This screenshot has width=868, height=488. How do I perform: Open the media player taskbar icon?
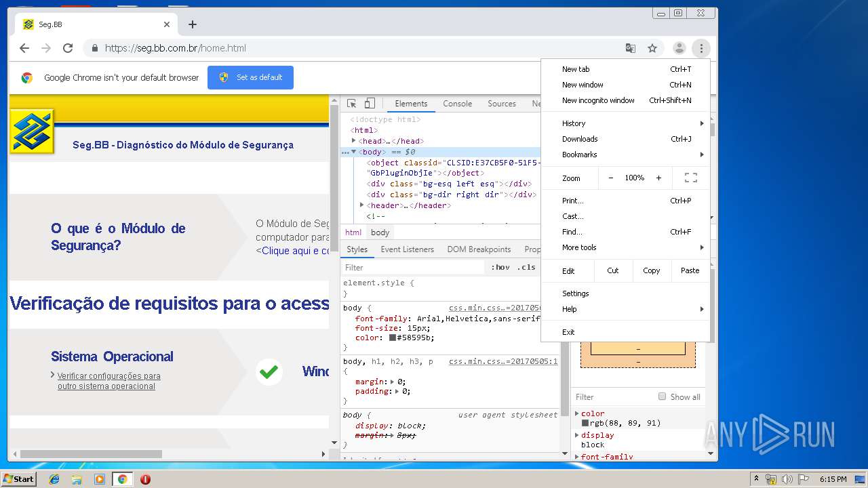click(100, 479)
